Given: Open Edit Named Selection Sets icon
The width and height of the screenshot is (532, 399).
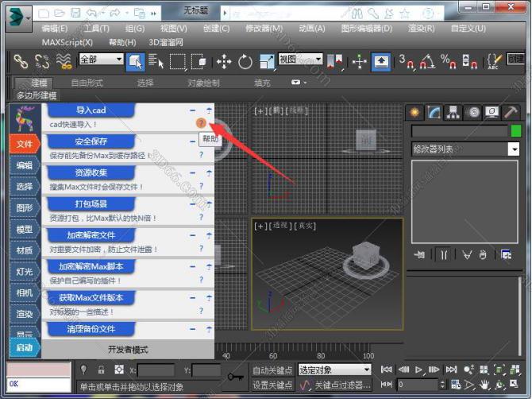Looking at the screenshot, I should click(494, 61).
